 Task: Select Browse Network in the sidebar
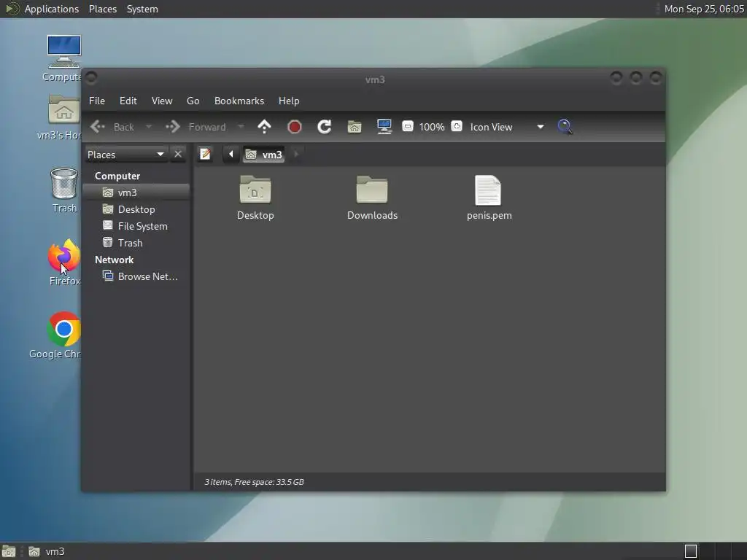click(136, 276)
